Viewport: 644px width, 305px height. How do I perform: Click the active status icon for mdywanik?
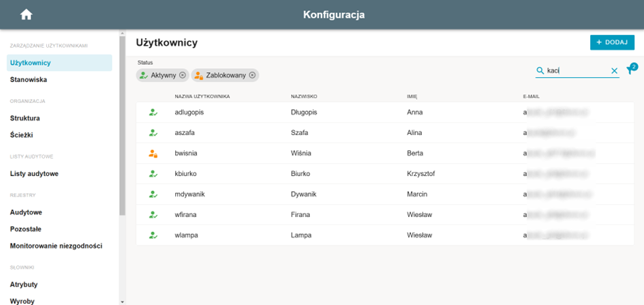tap(153, 194)
